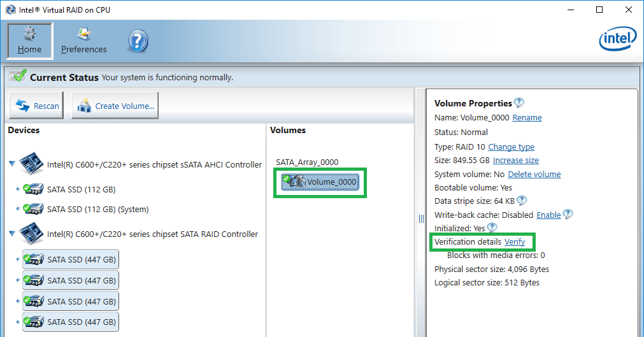Click help icon next to Data stripe size

point(522,201)
